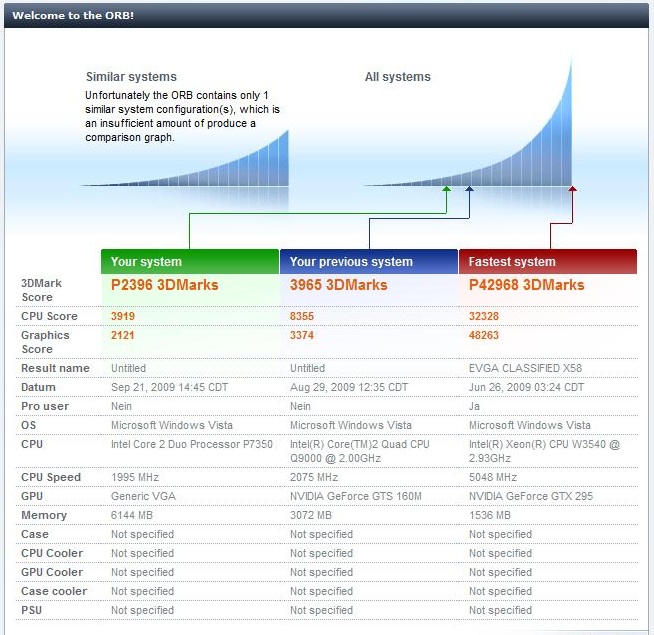
Task: Click date 'Jun 26, 2009 03:24 CDT'
Action: [526, 388]
